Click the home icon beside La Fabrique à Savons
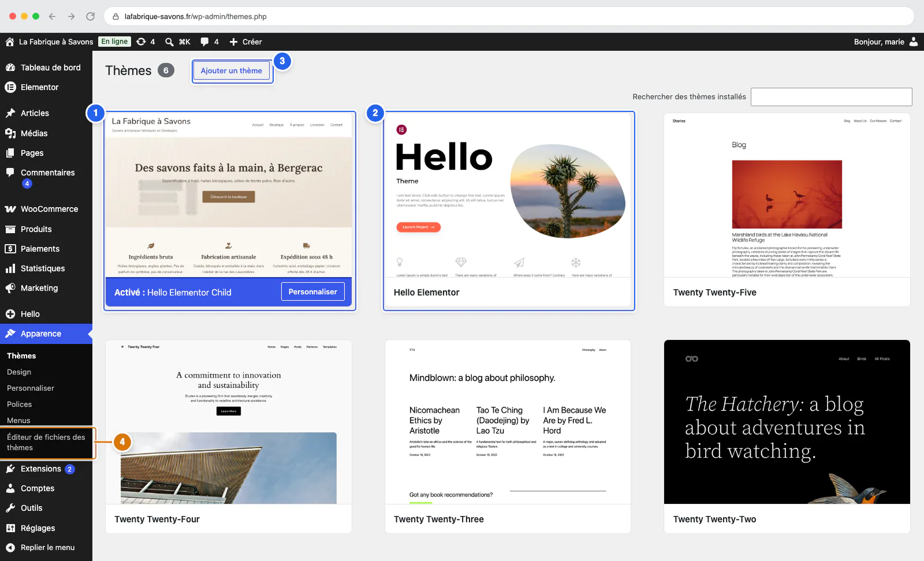This screenshot has height=561, width=924. tap(10, 42)
